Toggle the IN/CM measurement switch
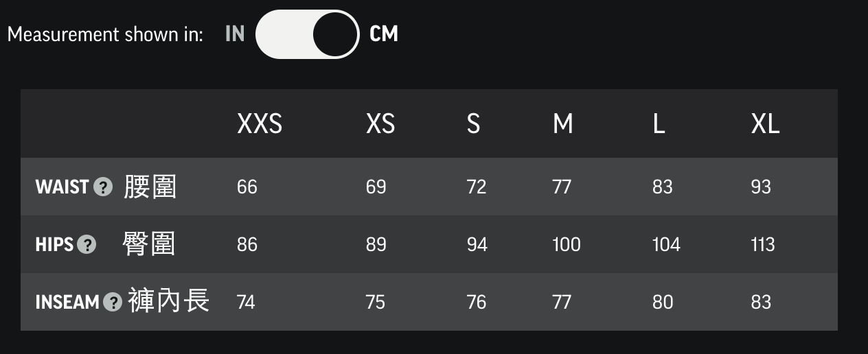Image resolution: width=868 pixels, height=354 pixels. (x=307, y=34)
